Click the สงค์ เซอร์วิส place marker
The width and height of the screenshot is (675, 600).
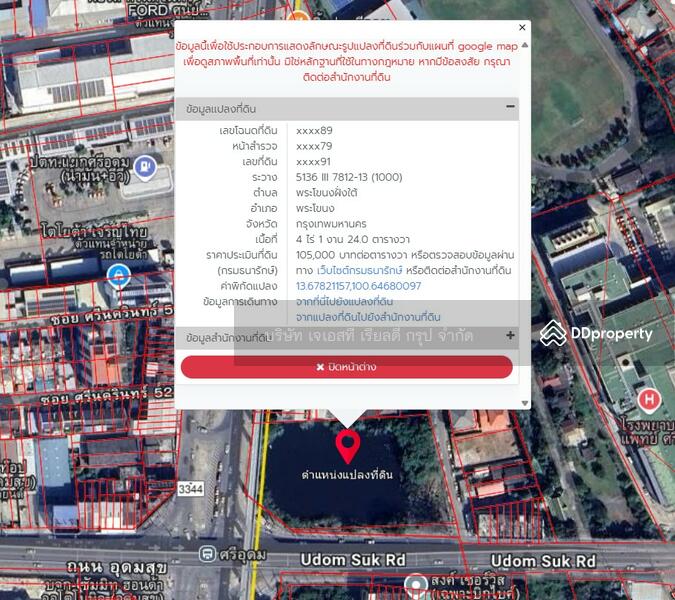click(x=415, y=585)
